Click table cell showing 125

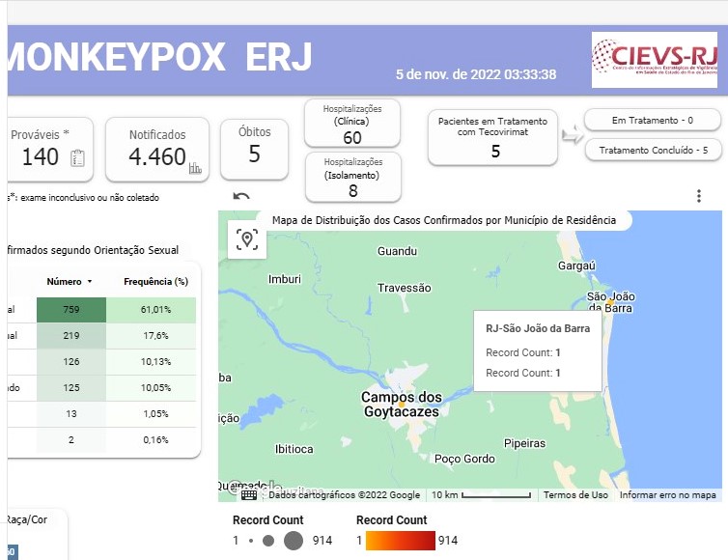point(71,388)
